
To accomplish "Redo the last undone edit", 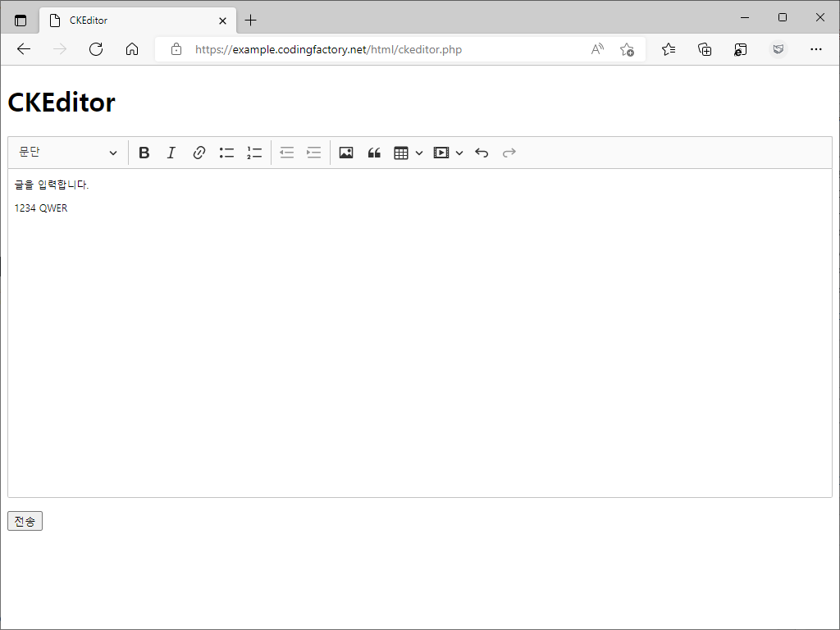I will point(509,153).
